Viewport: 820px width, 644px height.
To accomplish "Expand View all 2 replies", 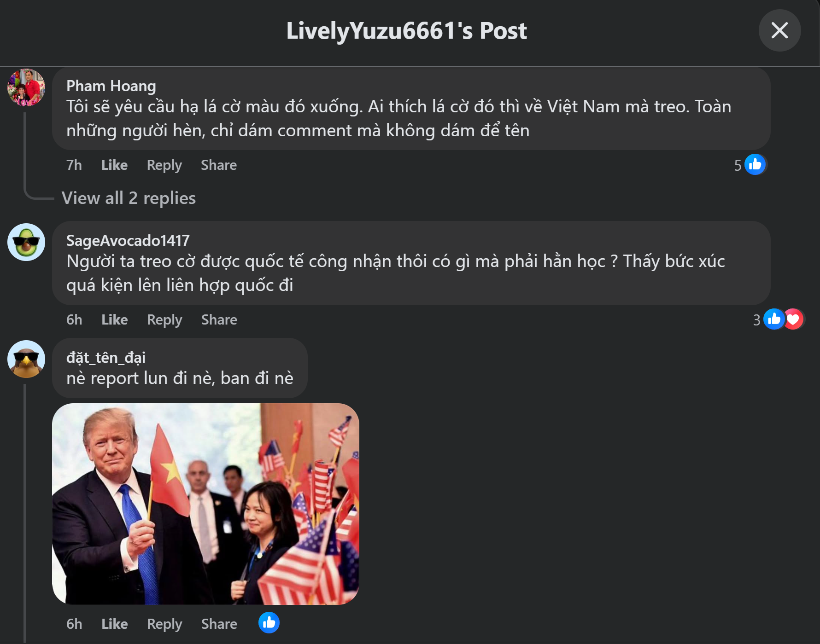I will (129, 198).
